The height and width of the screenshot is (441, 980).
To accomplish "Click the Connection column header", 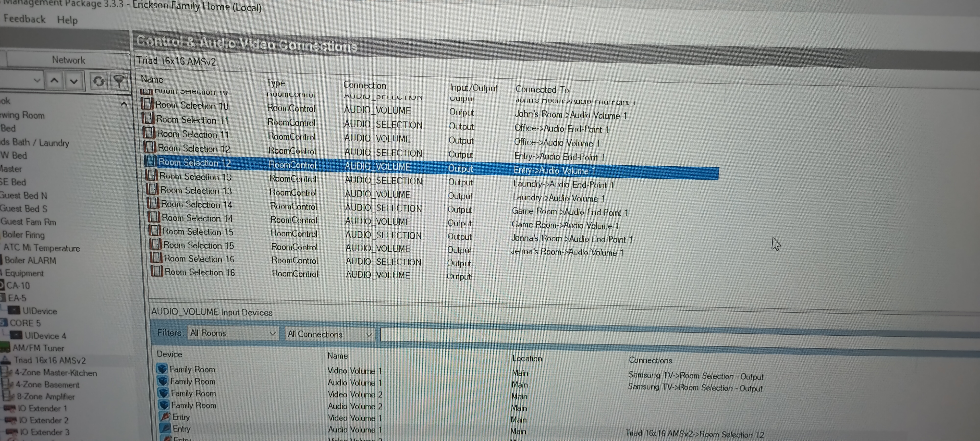I will [x=365, y=85].
